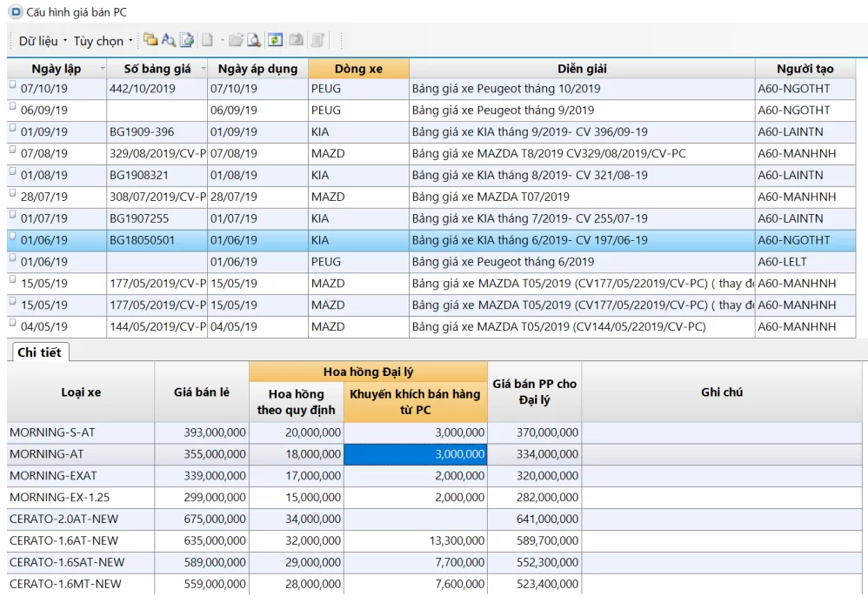Switch to the Chi tiết tab
Image resolution: width=868 pixels, height=603 pixels.
38,352
